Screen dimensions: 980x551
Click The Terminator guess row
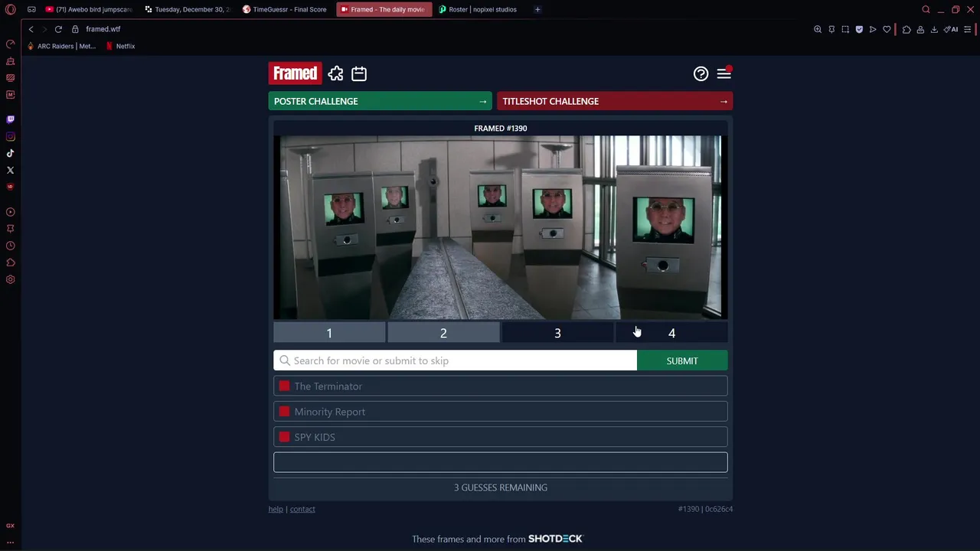(x=501, y=386)
